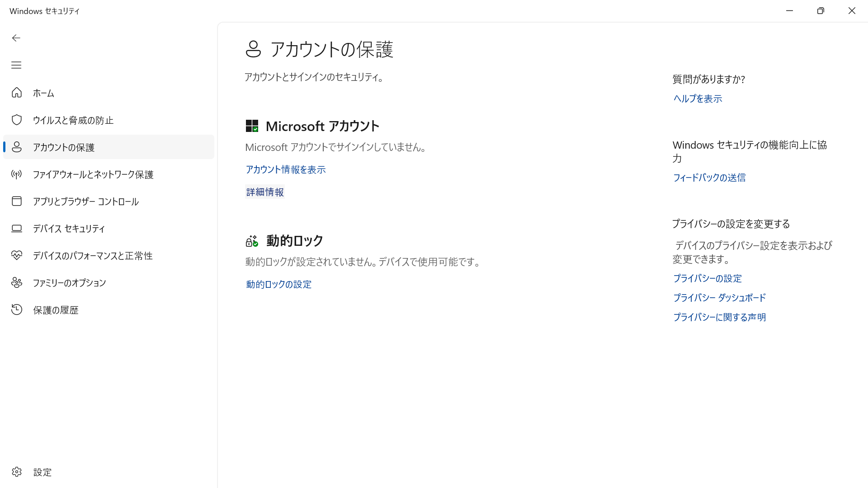The height and width of the screenshot is (488, 868).
Task: Select ホーム menu item
Action: point(44,93)
